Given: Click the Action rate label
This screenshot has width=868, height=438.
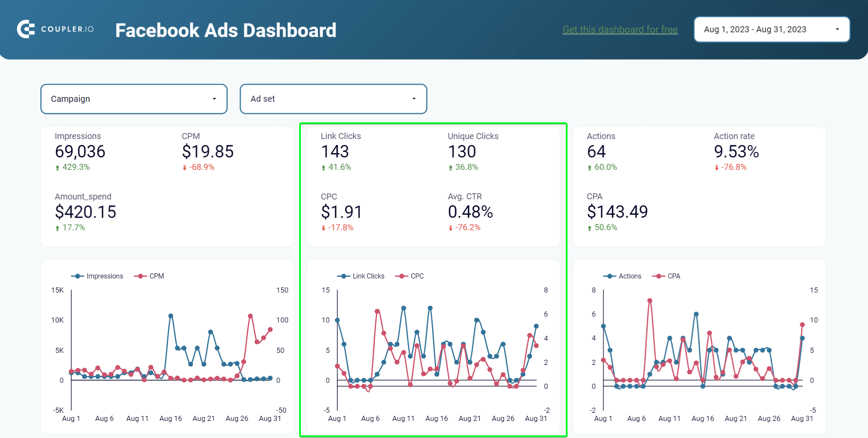Looking at the screenshot, I should tap(734, 136).
